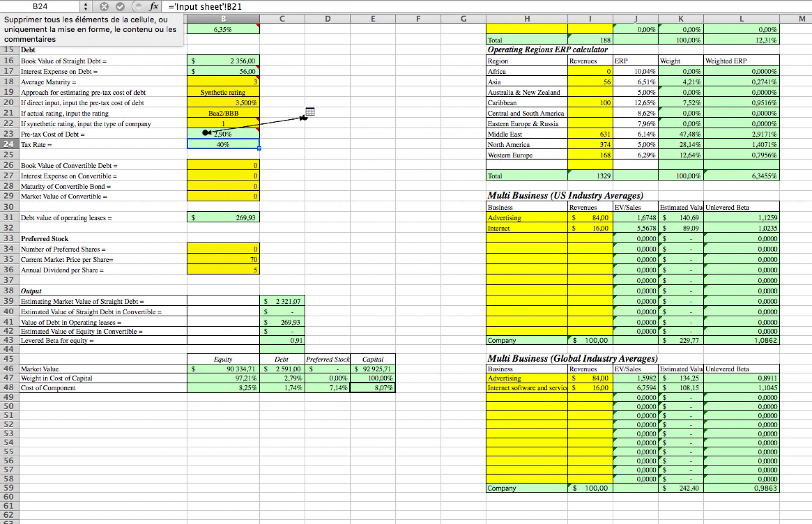
Task: Click the Preferred Stock cost cell 7,14%
Action: click(x=327, y=387)
